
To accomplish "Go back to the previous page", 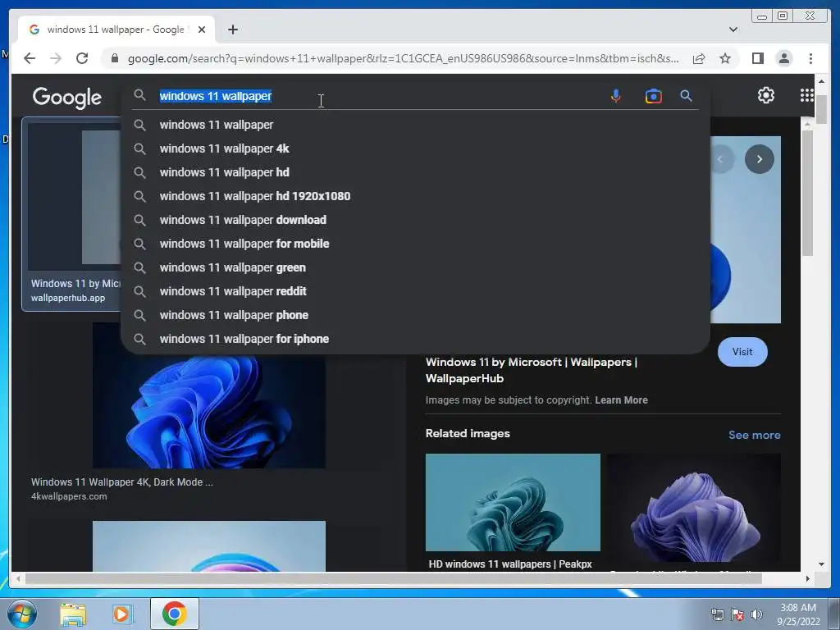I will 30,58.
